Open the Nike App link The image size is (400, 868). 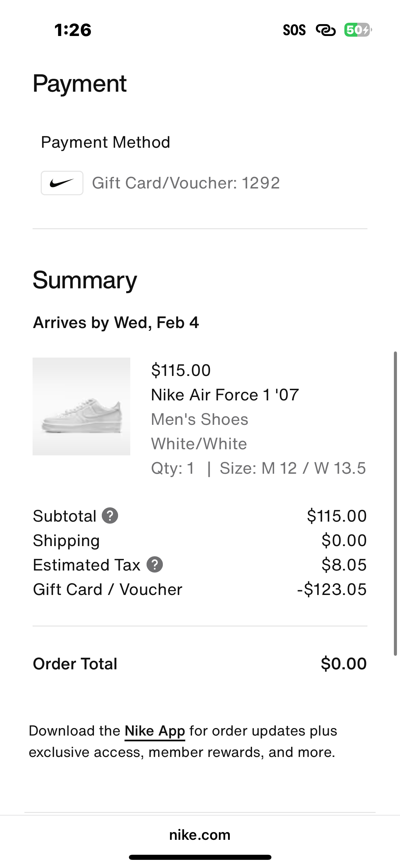(x=155, y=731)
